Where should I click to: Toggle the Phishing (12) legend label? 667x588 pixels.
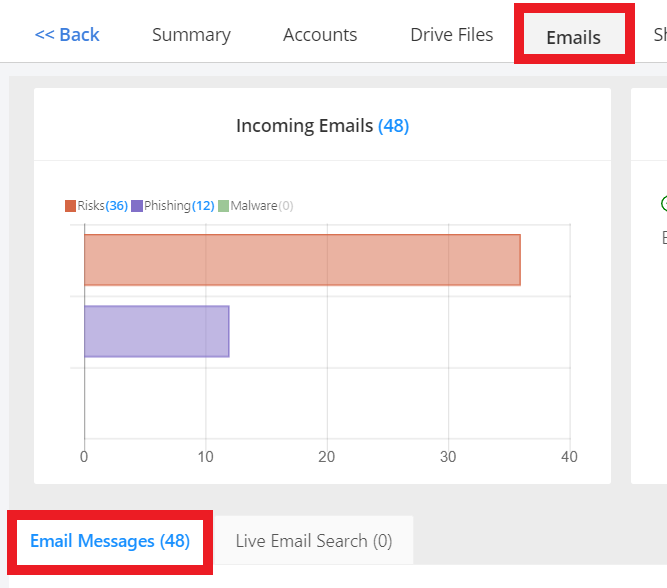178,206
